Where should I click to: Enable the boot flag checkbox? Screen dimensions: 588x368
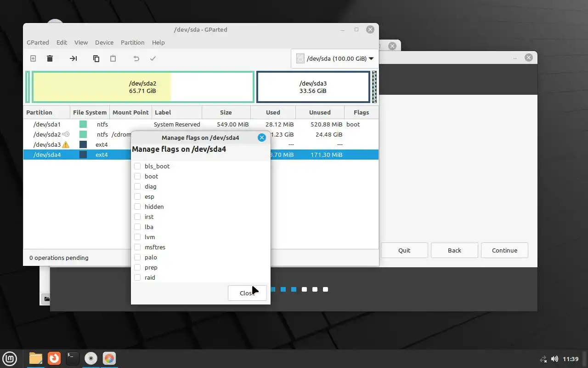137,176
